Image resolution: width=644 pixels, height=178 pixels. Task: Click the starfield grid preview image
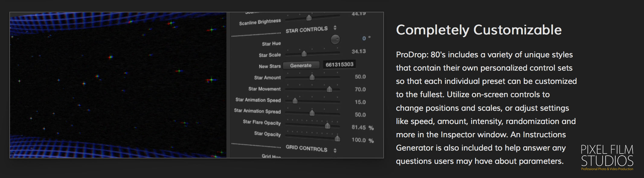pyautogui.click(x=118, y=85)
